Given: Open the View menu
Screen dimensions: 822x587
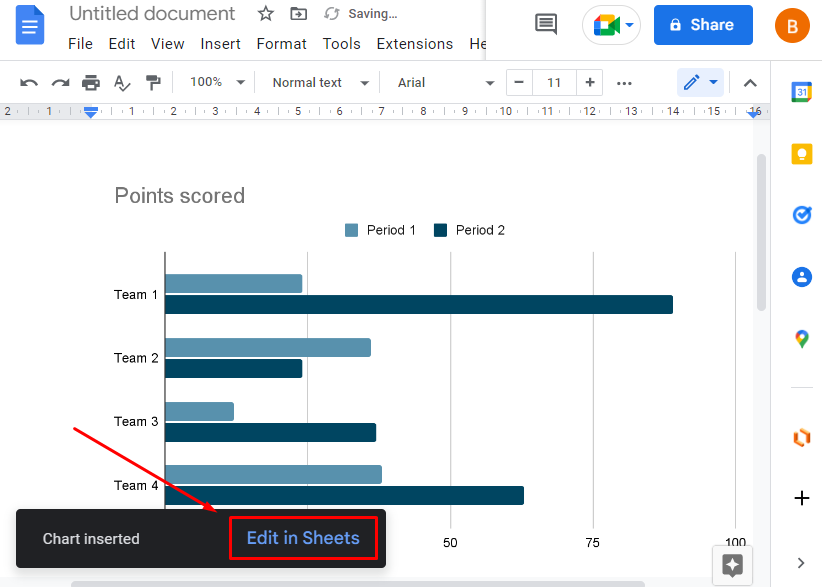Looking at the screenshot, I should pyautogui.click(x=167, y=44).
